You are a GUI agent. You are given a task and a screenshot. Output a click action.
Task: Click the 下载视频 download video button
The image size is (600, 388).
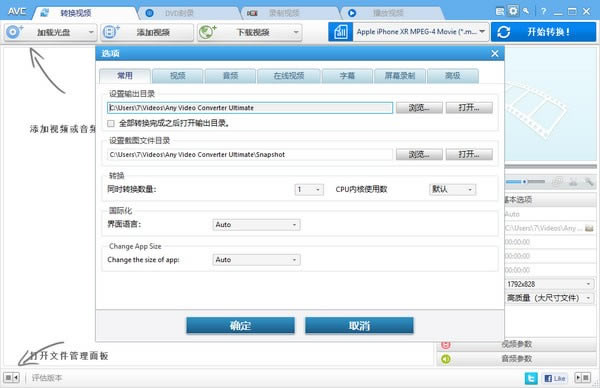(x=249, y=32)
